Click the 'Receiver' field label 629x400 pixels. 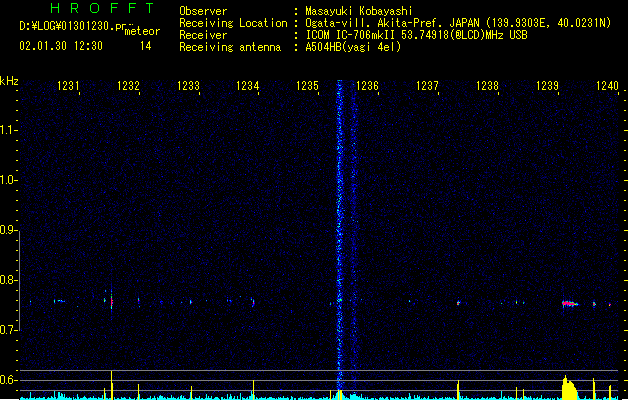pyautogui.click(x=203, y=35)
